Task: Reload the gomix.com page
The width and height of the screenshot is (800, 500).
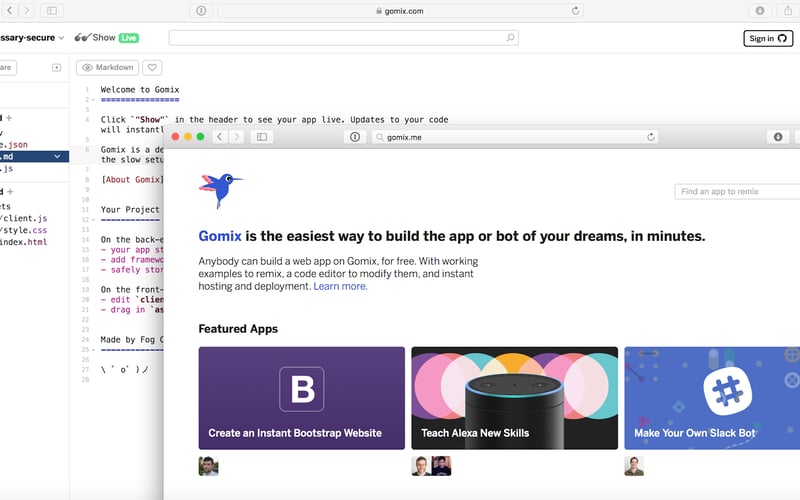Action: (x=576, y=10)
